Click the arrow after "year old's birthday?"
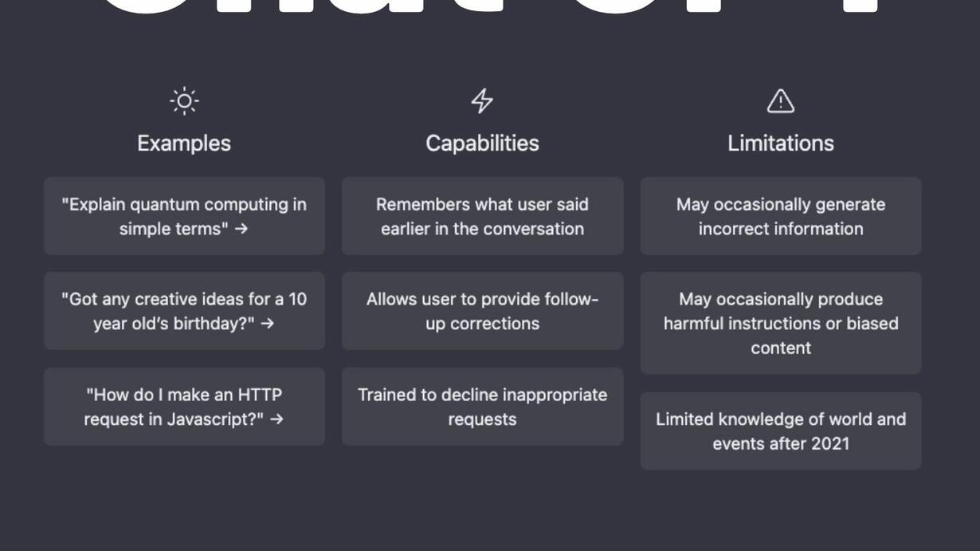This screenshot has height=551, width=980. (x=267, y=324)
